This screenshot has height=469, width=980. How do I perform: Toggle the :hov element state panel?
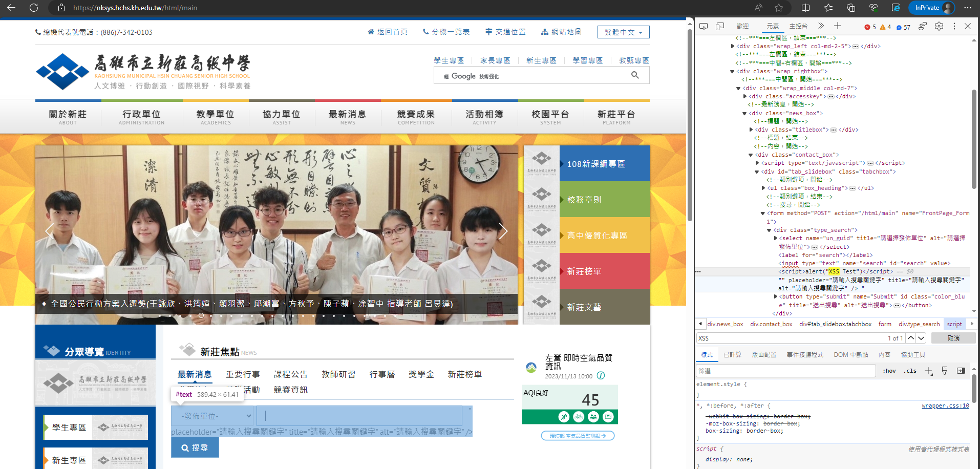[x=889, y=371]
